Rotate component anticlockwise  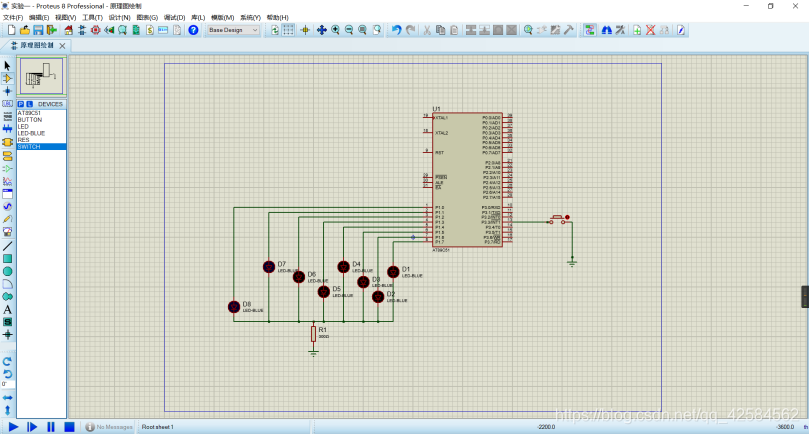tap(7, 374)
